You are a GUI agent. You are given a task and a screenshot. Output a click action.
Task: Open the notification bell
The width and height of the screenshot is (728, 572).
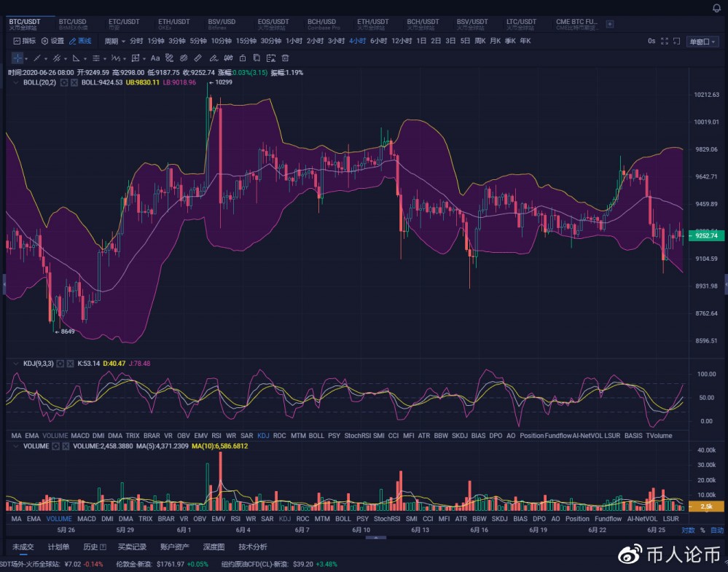tap(716, 7)
